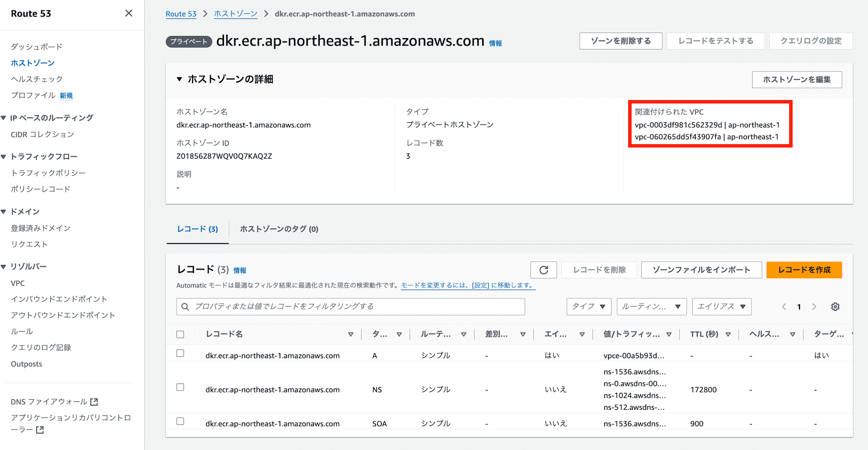Click 情報 link beside レコード (3) heading
The width and height of the screenshot is (868, 450).
(x=240, y=270)
